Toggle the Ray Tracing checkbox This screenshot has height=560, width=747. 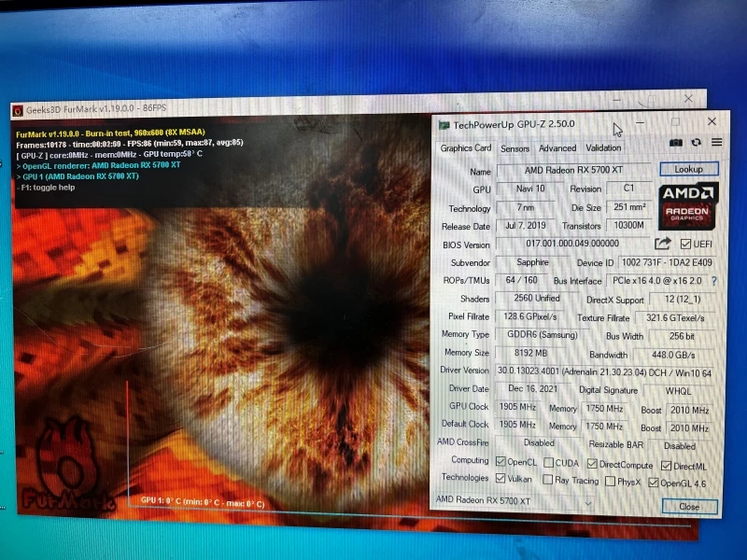point(548,480)
